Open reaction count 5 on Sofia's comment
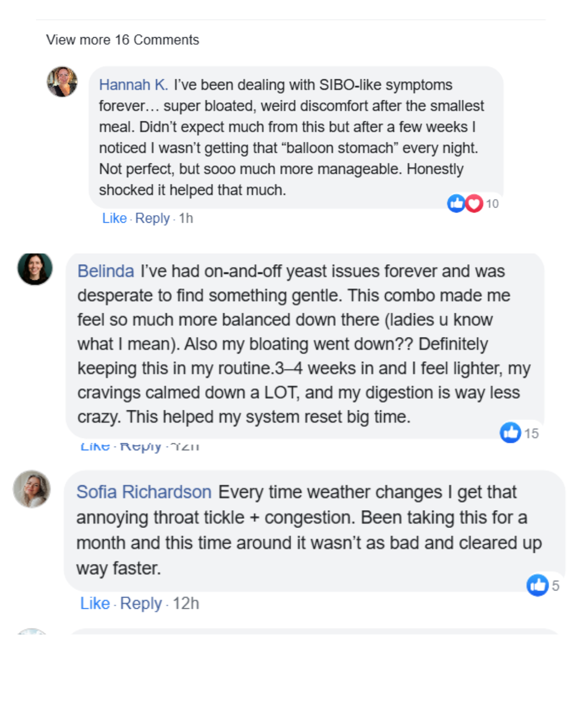The height and width of the screenshot is (728, 582). click(x=556, y=586)
